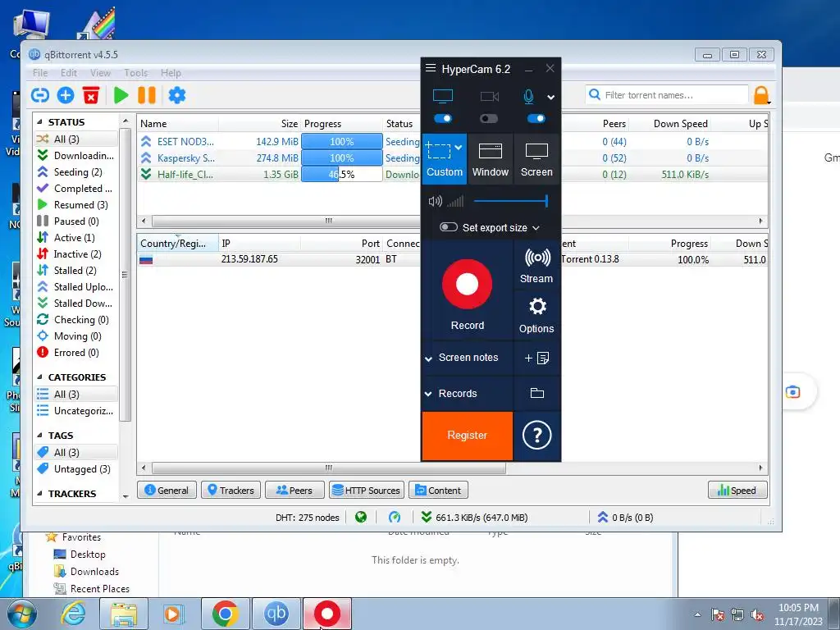Add a new screen note in HyperCam
Screen dimensions: 840x630
click(x=536, y=358)
